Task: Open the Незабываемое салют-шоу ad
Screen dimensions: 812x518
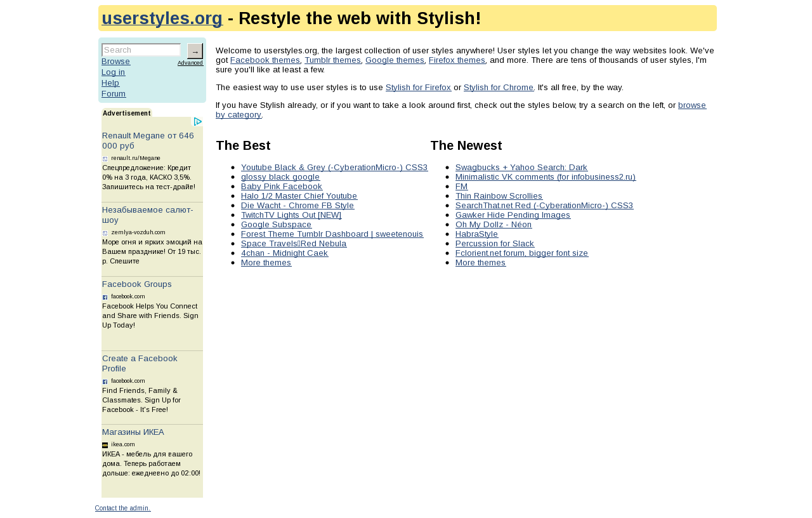Action: (x=147, y=215)
